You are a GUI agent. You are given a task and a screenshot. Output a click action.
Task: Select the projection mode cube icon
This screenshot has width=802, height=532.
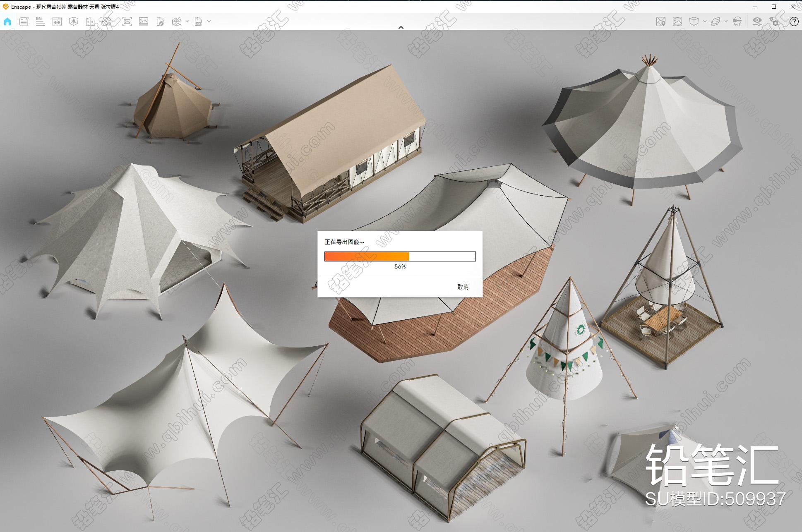[x=694, y=22]
